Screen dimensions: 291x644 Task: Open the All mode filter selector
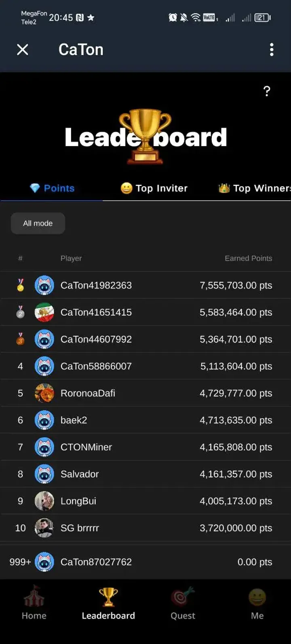(x=38, y=223)
